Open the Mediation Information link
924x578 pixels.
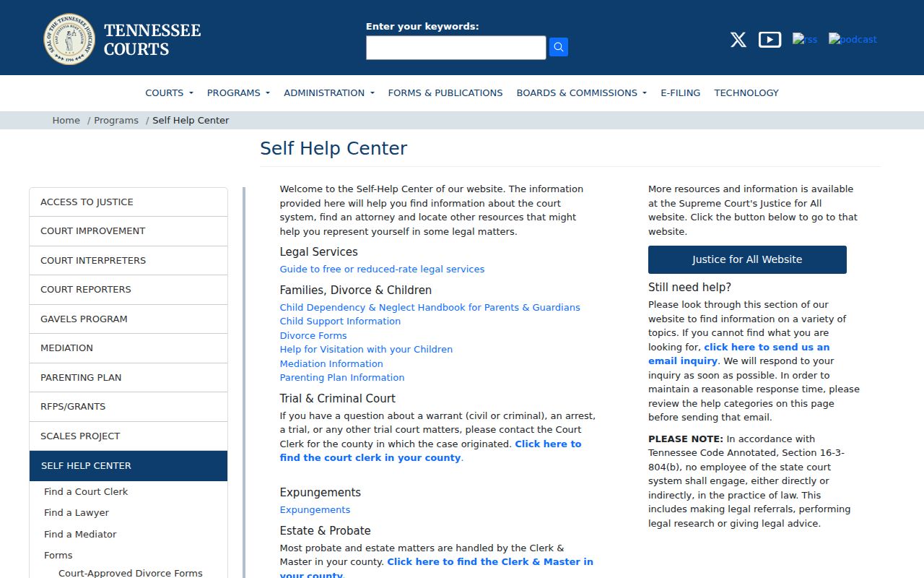[x=331, y=364]
